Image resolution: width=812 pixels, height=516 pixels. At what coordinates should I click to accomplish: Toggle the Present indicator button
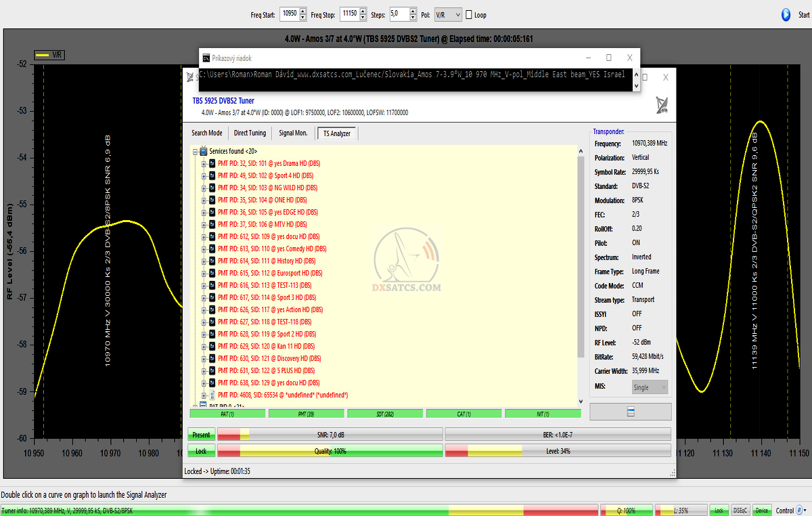coord(201,435)
